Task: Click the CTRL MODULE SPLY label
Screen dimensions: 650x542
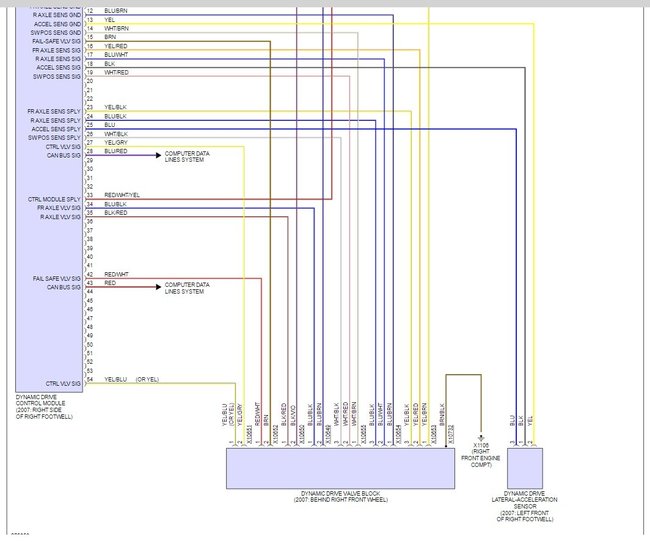Action: [x=54, y=199]
